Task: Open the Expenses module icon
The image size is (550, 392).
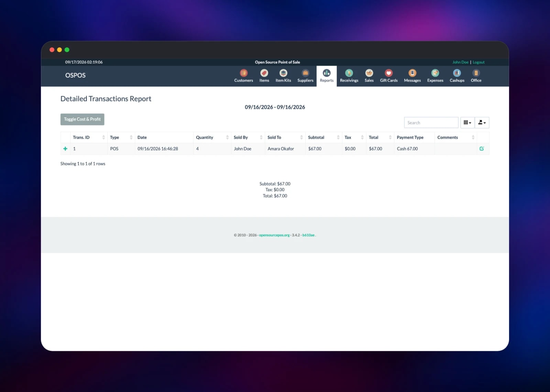Action: (x=435, y=76)
